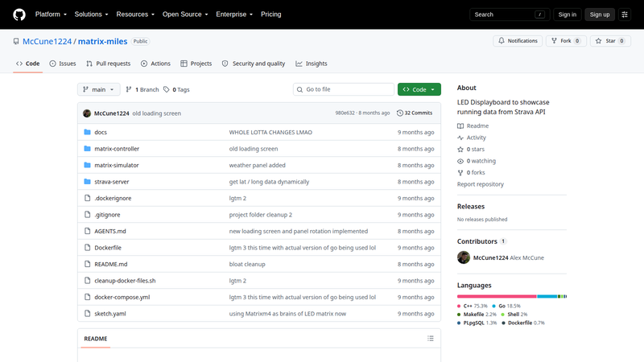Click the matrix-controller folder icon
This screenshot has height=362, width=644.
tap(87, 149)
